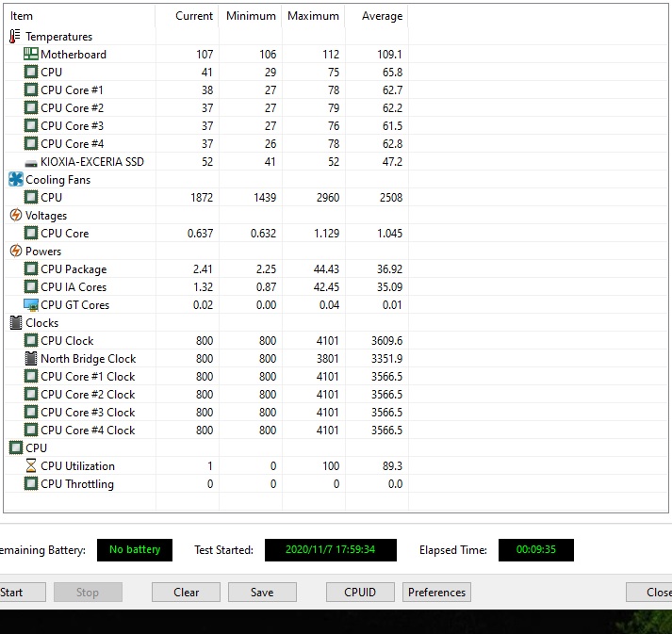
Task: Click the chip icon beside CPU Core #4 Clock
Action: [31, 430]
